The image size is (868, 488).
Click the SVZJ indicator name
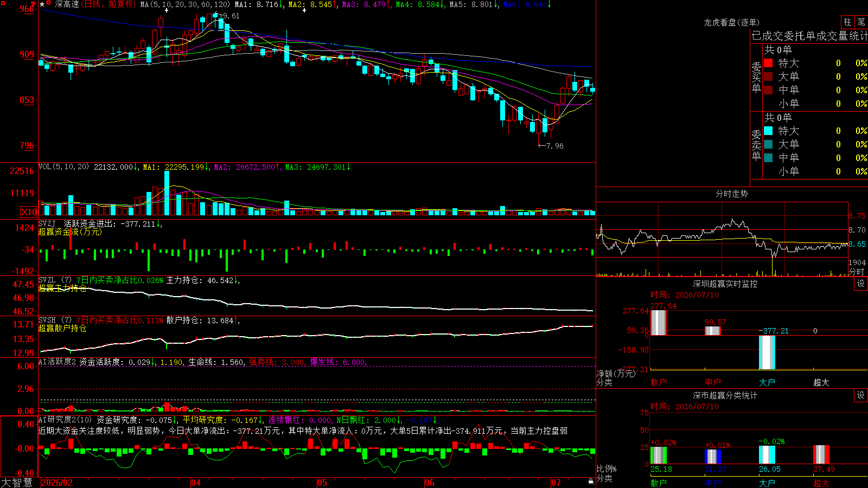click(47, 223)
